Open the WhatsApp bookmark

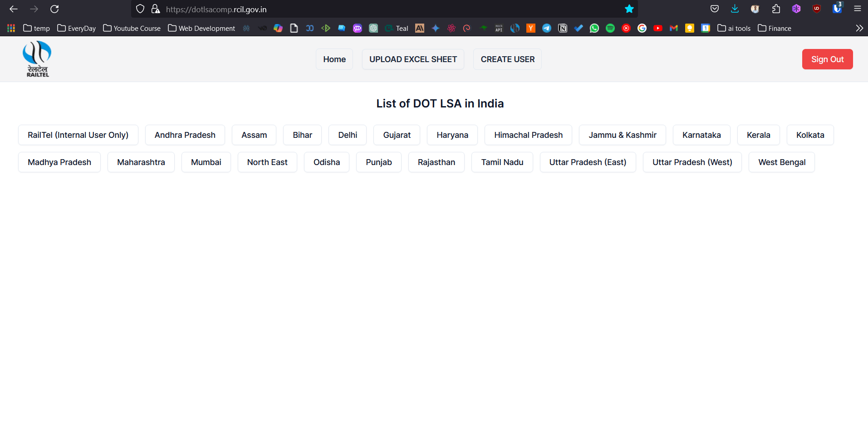click(594, 28)
